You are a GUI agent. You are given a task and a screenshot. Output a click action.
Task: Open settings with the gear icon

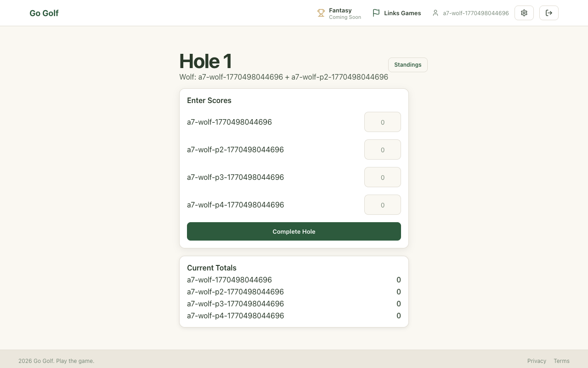pos(524,13)
